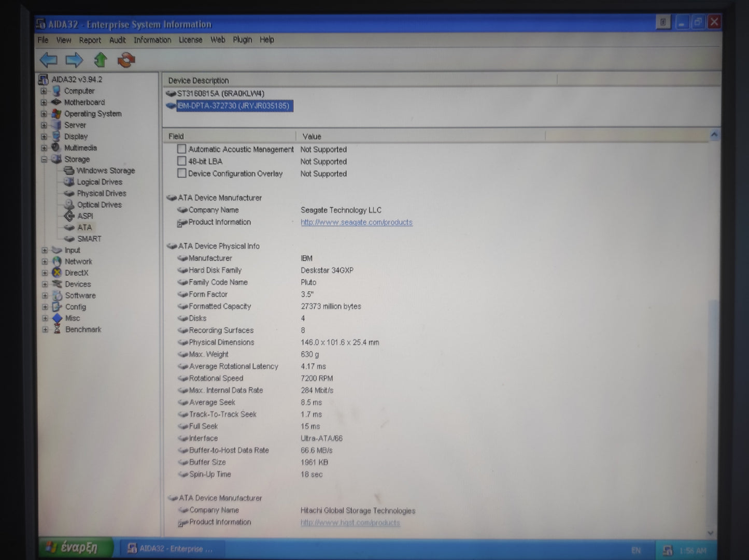
Task: Expand the Motherboard tree node
Action: click(x=45, y=103)
